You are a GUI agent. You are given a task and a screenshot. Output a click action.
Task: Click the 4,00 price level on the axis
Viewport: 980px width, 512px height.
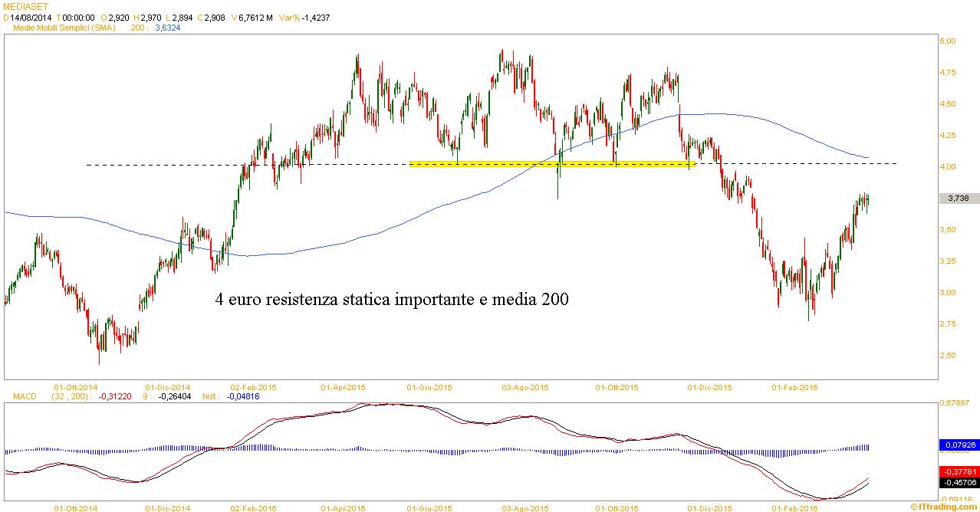948,166
